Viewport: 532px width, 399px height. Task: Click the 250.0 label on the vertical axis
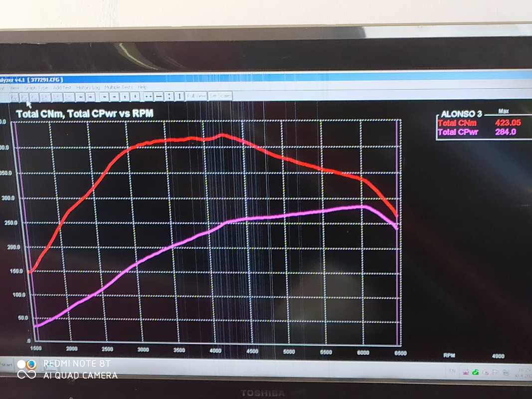tap(10, 223)
